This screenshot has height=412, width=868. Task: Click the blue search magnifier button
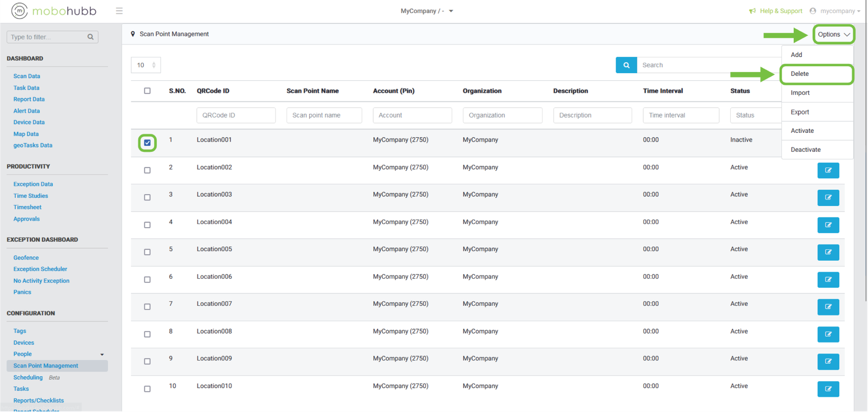click(626, 65)
